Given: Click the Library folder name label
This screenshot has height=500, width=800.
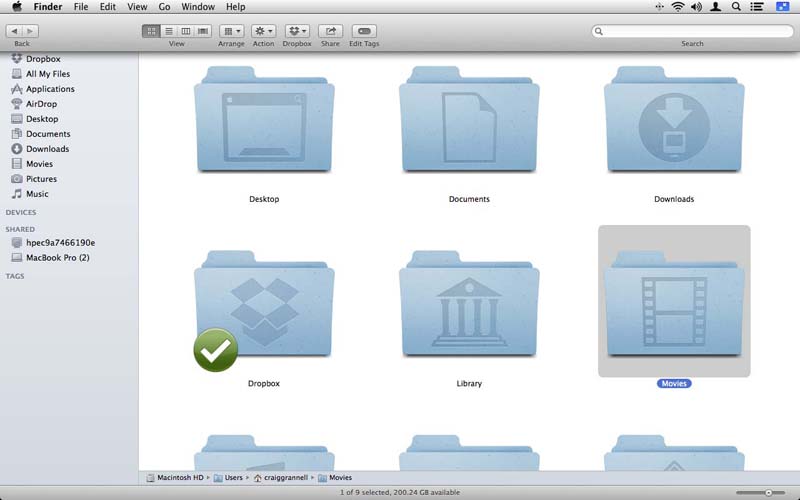Looking at the screenshot, I should [x=469, y=384].
